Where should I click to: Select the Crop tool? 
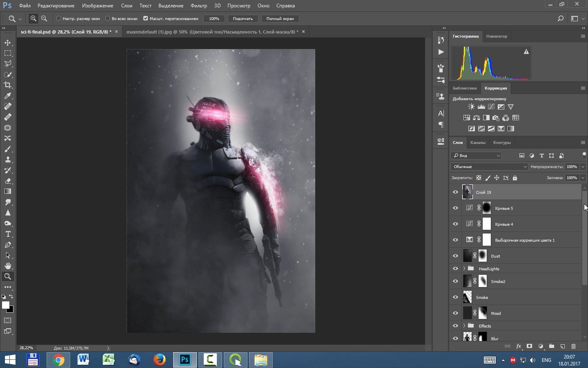point(8,85)
